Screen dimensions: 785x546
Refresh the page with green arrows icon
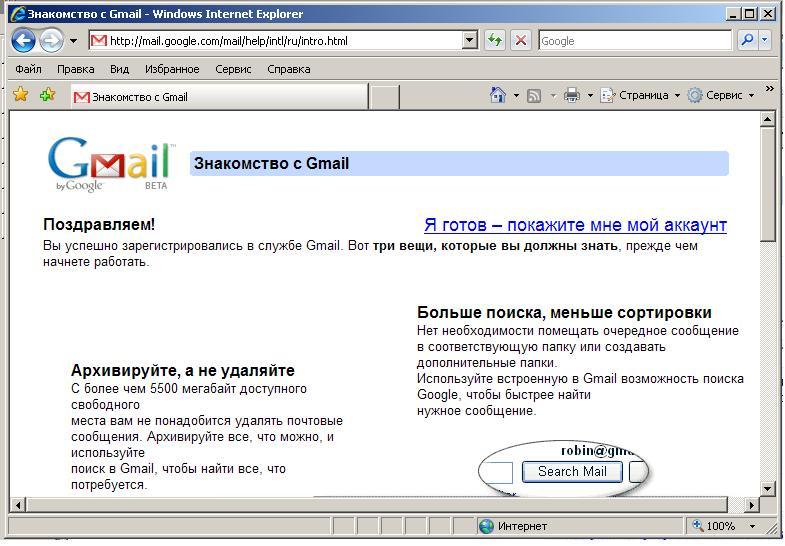495,41
